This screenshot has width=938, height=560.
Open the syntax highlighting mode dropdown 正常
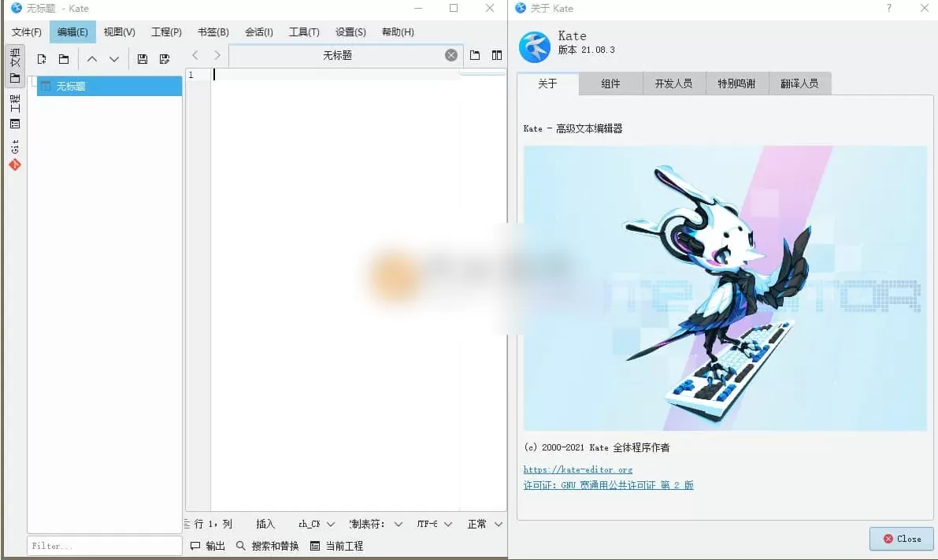coord(484,524)
